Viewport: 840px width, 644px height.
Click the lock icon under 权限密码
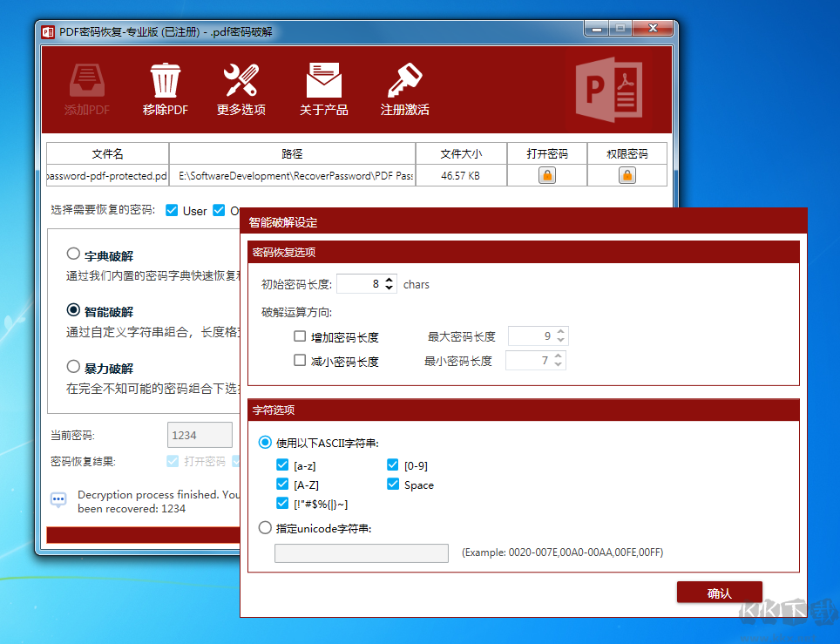627,175
